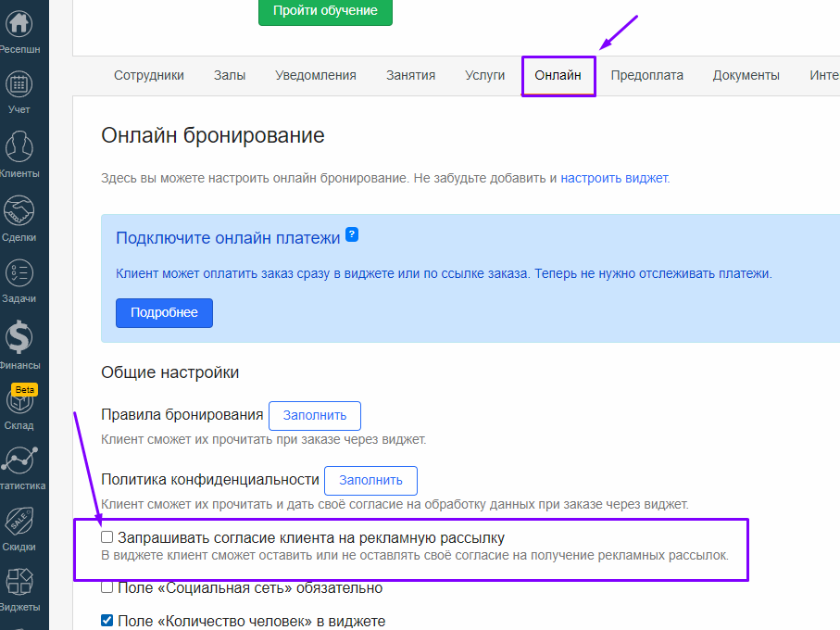Click the Общие настройки section heading

169,372
